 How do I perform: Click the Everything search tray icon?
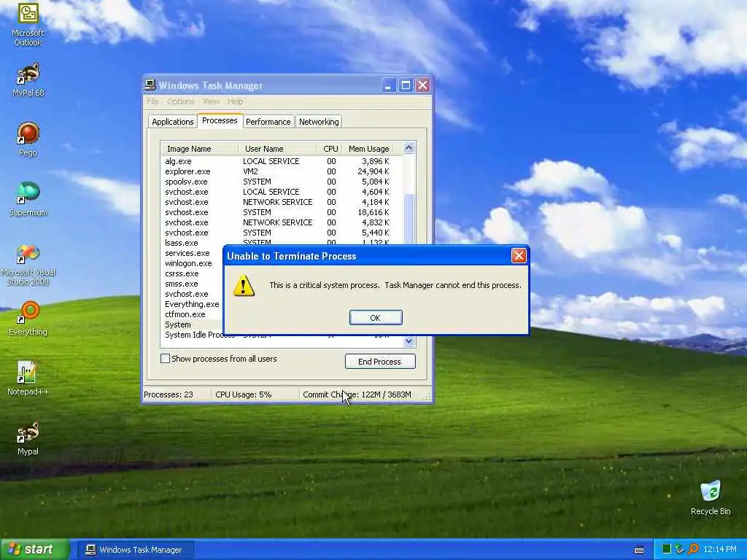(693, 549)
